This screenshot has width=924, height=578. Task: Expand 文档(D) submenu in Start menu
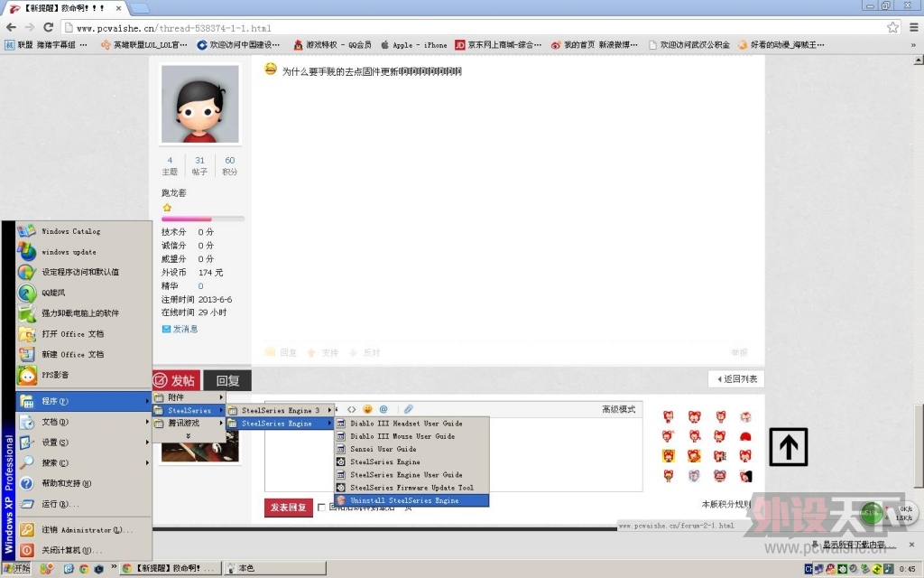(84, 423)
